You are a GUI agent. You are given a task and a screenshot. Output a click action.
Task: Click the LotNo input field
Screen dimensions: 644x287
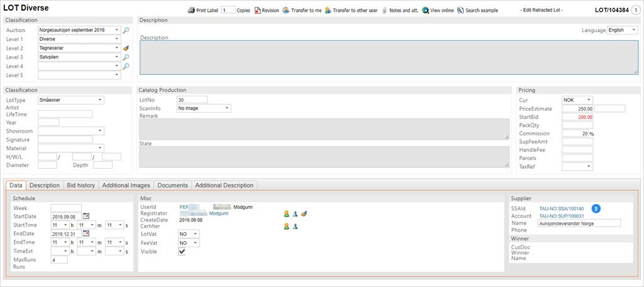click(192, 99)
